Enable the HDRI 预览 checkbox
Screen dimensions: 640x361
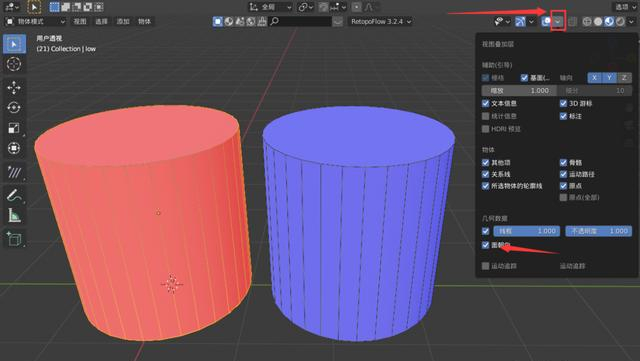click(x=485, y=129)
